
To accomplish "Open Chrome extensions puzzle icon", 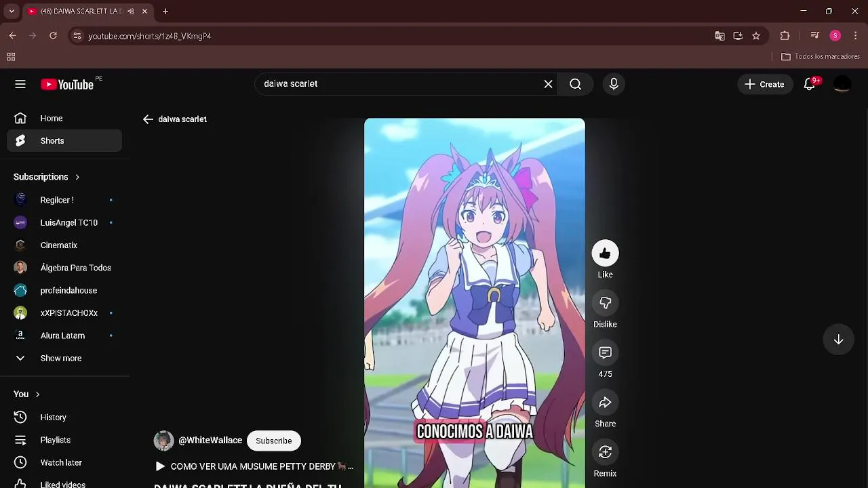I will coord(785,36).
